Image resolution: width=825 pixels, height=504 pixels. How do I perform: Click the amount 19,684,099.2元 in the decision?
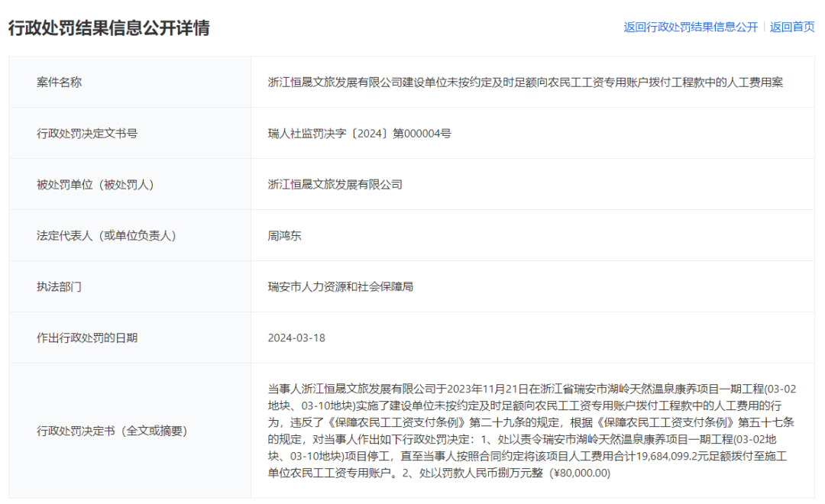click(x=673, y=456)
